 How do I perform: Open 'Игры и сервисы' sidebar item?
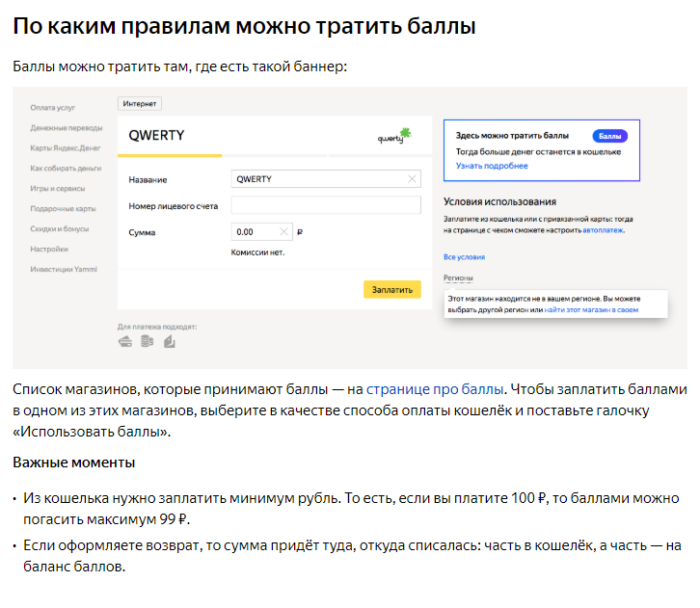click(58, 189)
